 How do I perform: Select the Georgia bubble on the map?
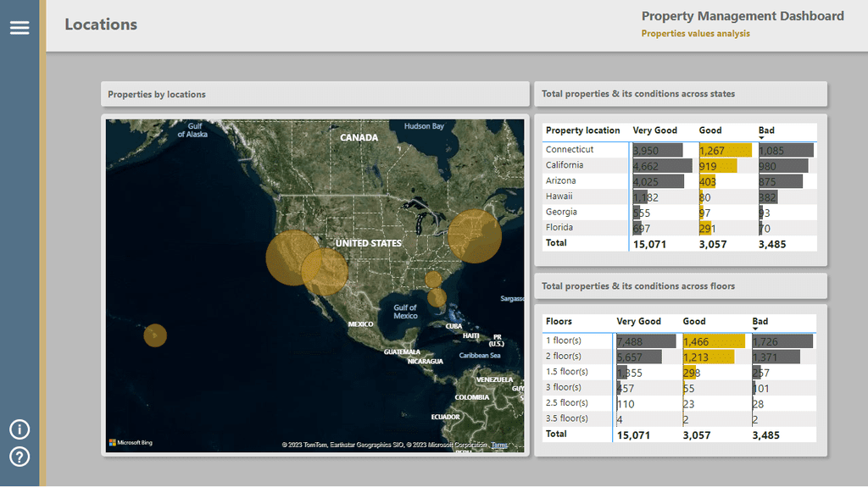pyautogui.click(x=433, y=279)
